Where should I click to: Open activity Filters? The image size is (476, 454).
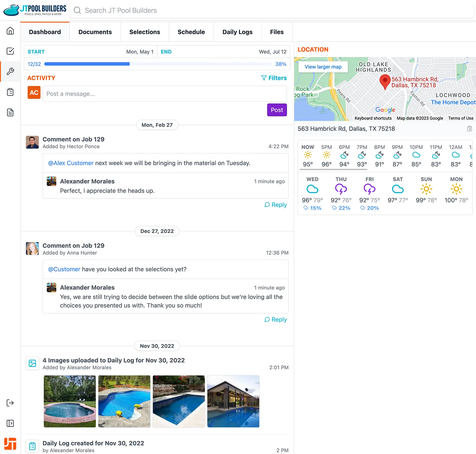pyautogui.click(x=274, y=78)
